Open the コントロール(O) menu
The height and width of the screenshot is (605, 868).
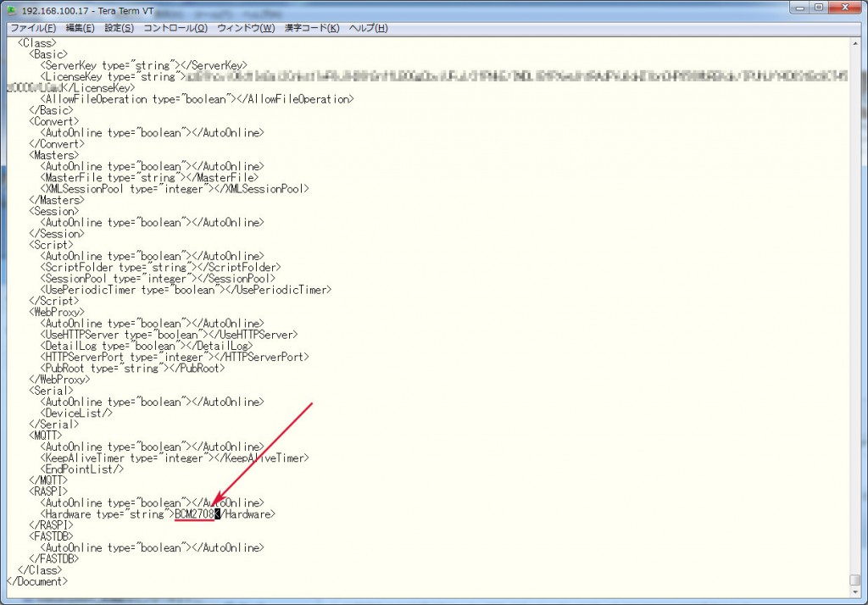[175, 28]
